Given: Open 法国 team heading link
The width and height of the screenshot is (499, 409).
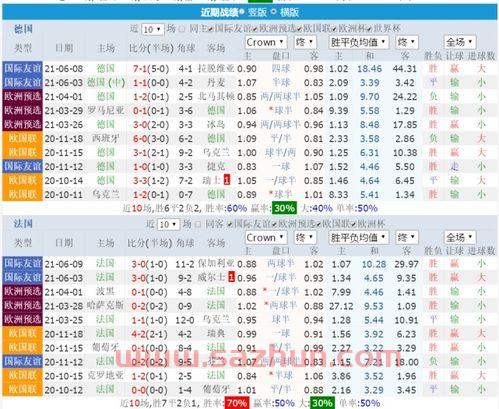Looking at the screenshot, I should coord(23,224).
